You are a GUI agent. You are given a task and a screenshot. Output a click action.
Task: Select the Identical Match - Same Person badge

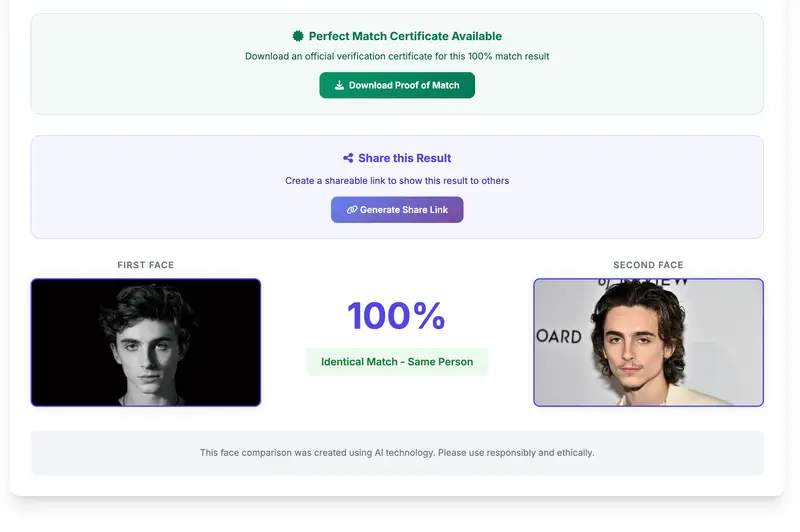pyautogui.click(x=397, y=362)
